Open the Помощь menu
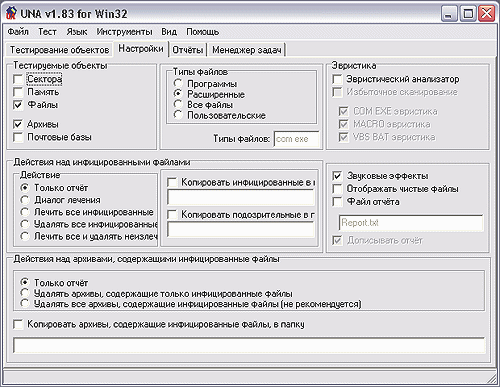 [x=202, y=32]
